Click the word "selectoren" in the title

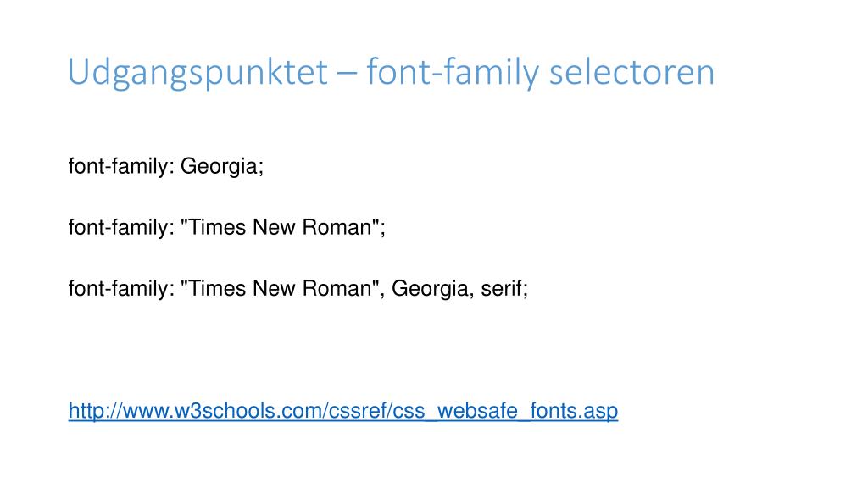(x=632, y=73)
